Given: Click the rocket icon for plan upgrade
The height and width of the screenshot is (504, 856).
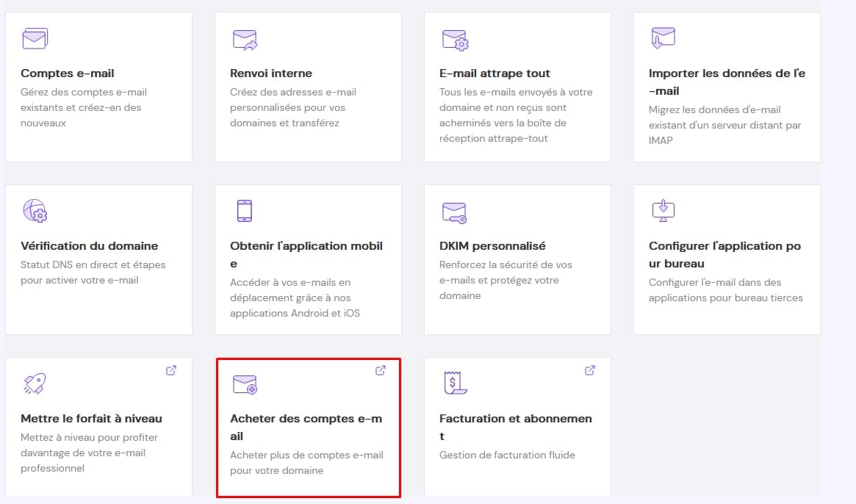Looking at the screenshot, I should [x=35, y=384].
